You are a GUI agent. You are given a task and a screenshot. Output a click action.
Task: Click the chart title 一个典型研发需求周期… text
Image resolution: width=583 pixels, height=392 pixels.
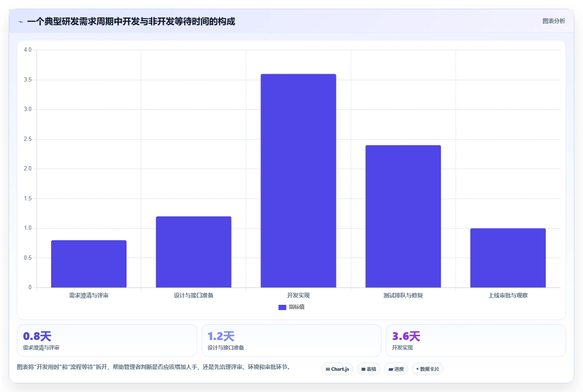(x=131, y=21)
